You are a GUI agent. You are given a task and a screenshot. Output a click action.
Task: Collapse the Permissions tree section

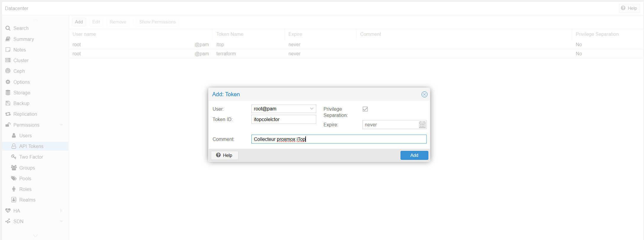click(61, 125)
